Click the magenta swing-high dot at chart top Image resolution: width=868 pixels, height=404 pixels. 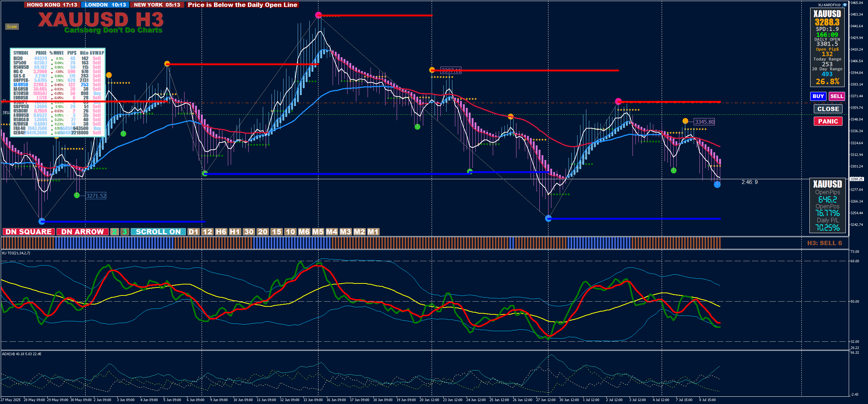pyautogui.click(x=318, y=15)
